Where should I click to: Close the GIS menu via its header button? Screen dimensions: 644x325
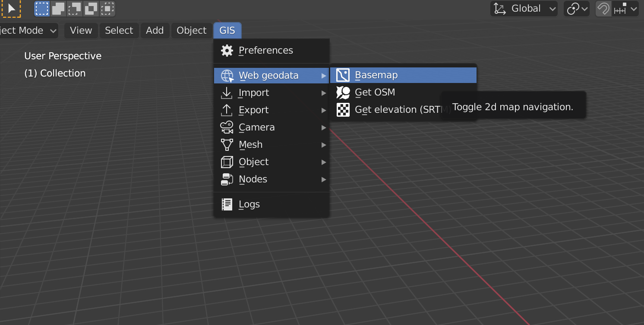coord(227,31)
